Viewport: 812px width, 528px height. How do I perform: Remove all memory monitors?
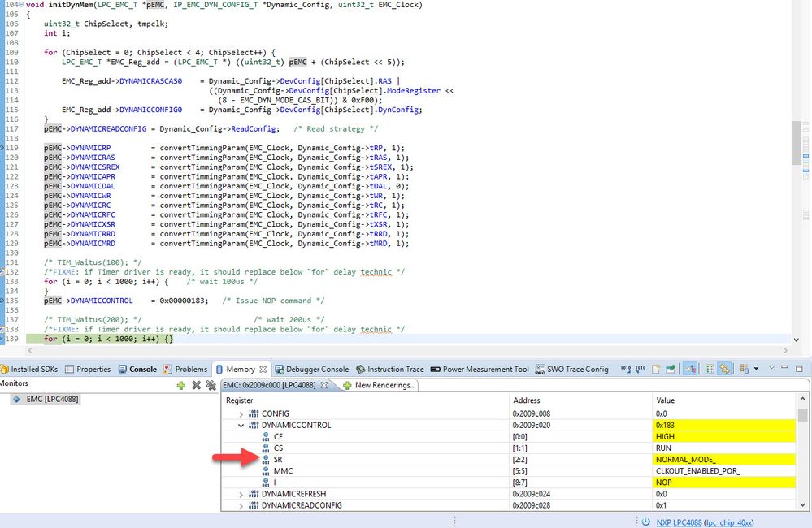(211, 385)
